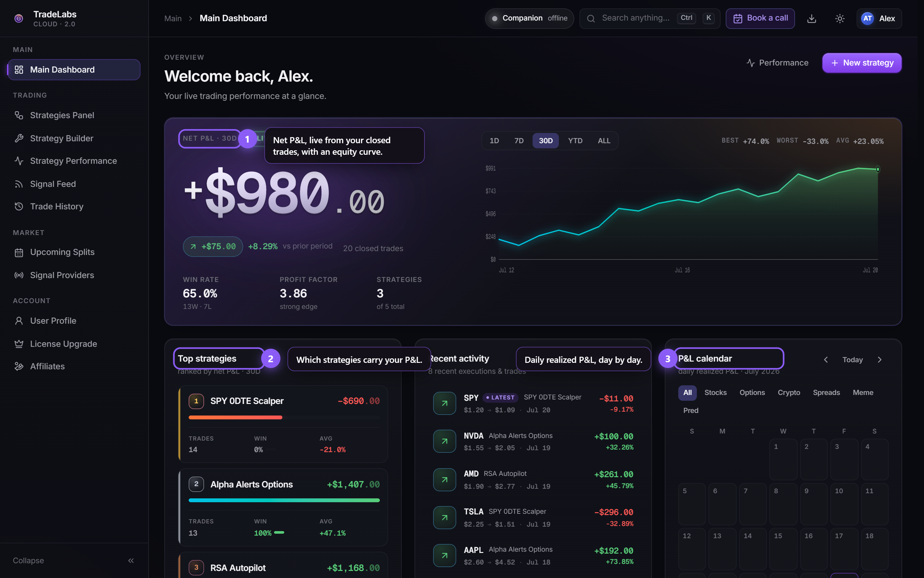The image size is (924, 578).
Task: Click the +$75.00 change badge
Action: point(213,247)
